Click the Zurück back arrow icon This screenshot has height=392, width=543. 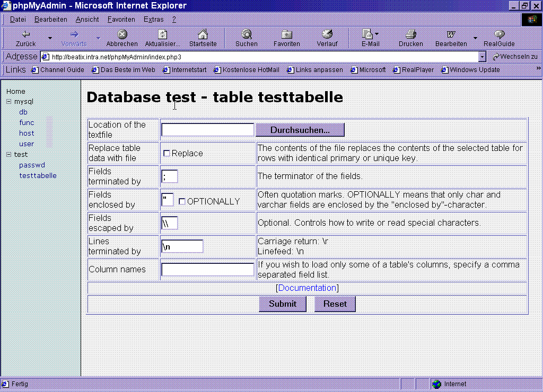pos(25,34)
